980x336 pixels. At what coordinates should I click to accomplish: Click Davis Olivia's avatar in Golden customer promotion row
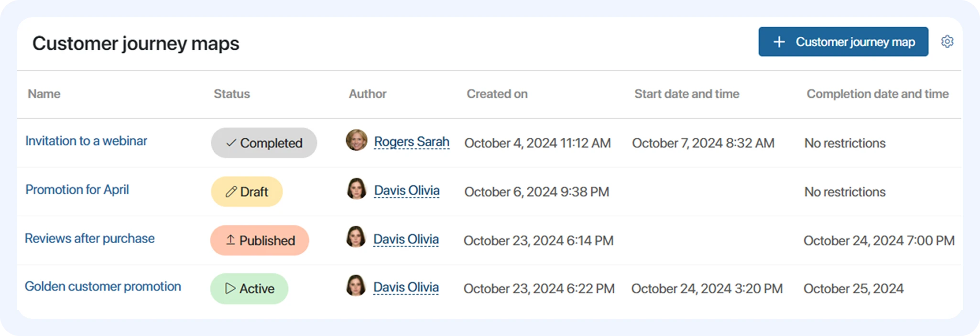[356, 286]
